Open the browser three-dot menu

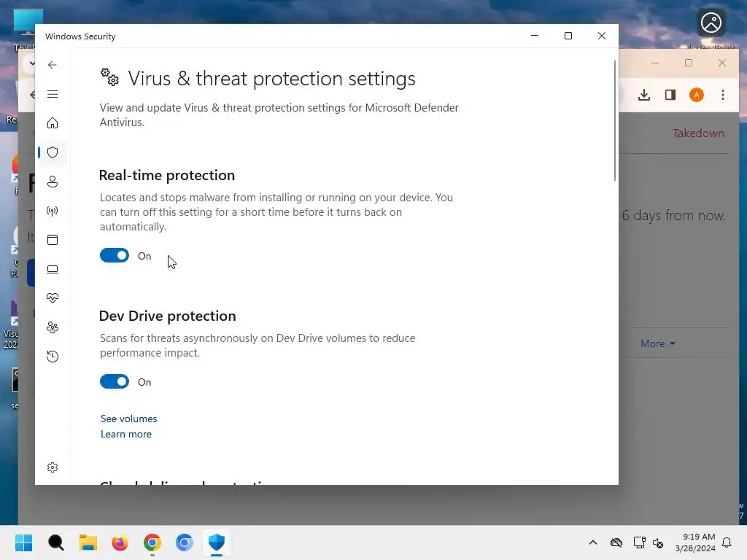point(723,95)
